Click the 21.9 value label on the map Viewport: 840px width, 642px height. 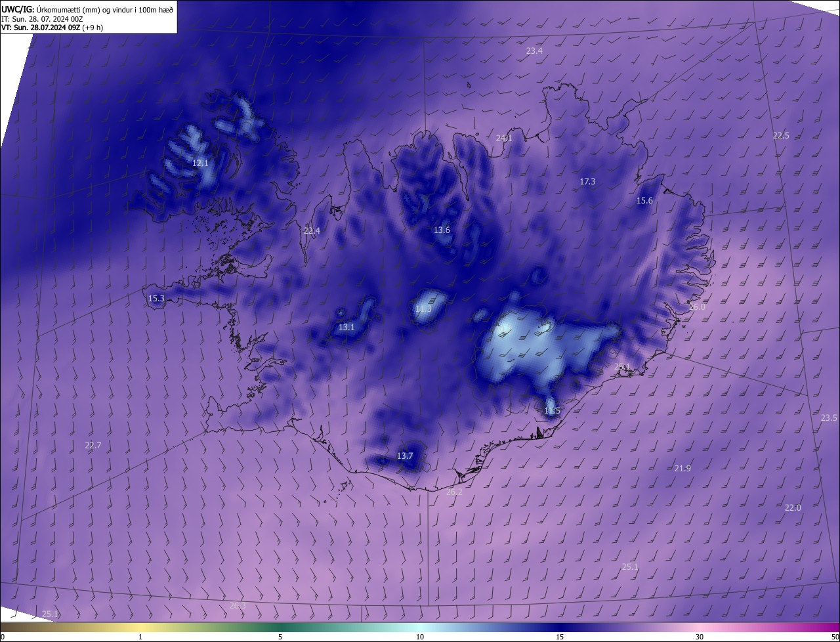[x=682, y=468]
